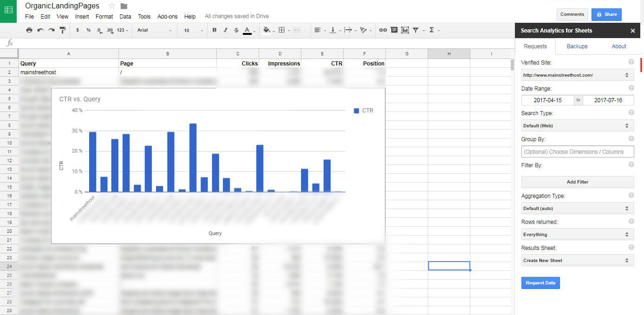Click the Add Filter button
This screenshot has height=315, width=644.
577,182
